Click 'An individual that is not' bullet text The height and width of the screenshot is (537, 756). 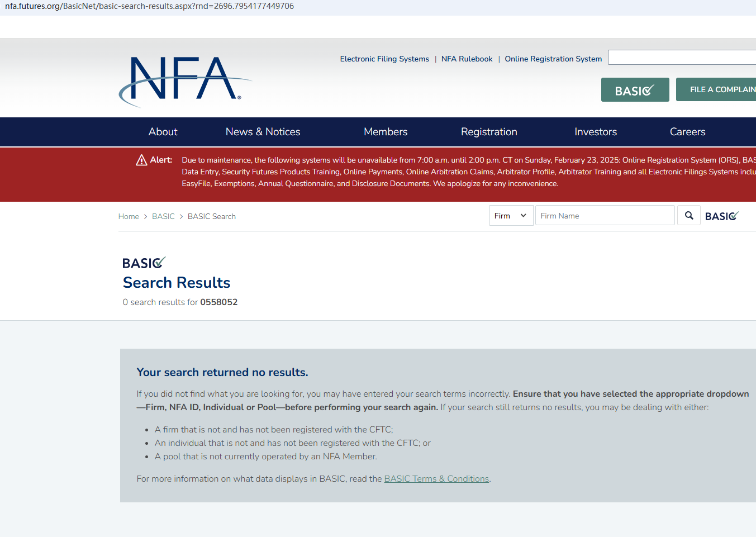[293, 443]
